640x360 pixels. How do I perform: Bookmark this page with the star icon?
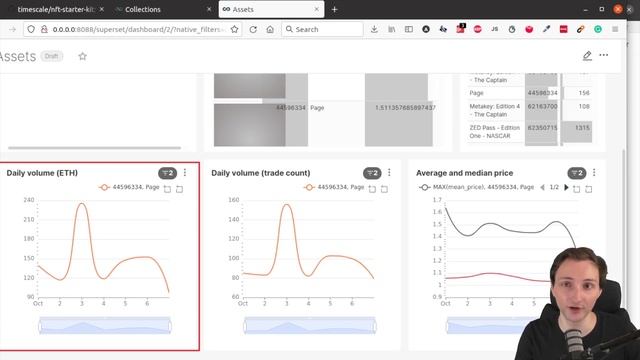pos(234,29)
